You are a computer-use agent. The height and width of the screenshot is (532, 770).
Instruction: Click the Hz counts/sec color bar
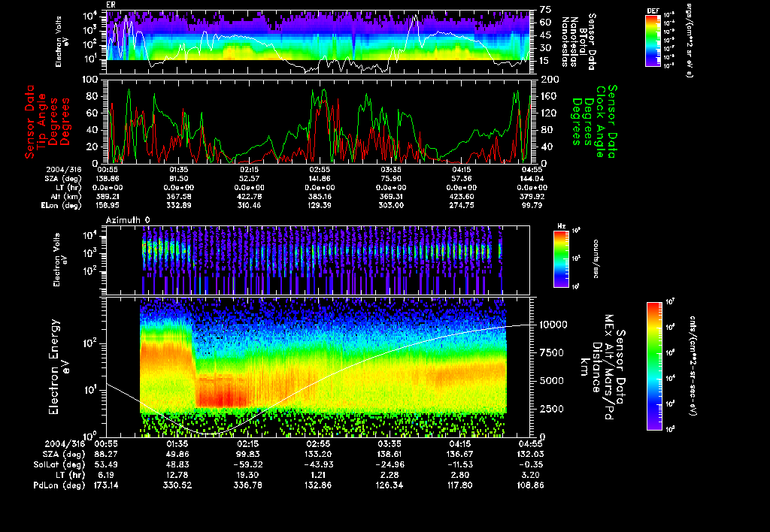561,258
